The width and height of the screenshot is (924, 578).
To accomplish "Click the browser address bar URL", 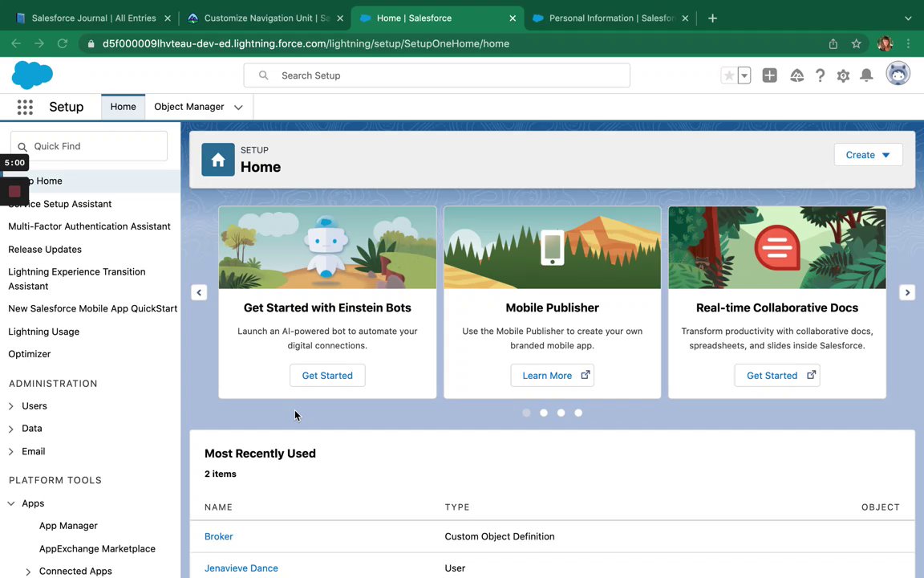I will pyautogui.click(x=306, y=43).
